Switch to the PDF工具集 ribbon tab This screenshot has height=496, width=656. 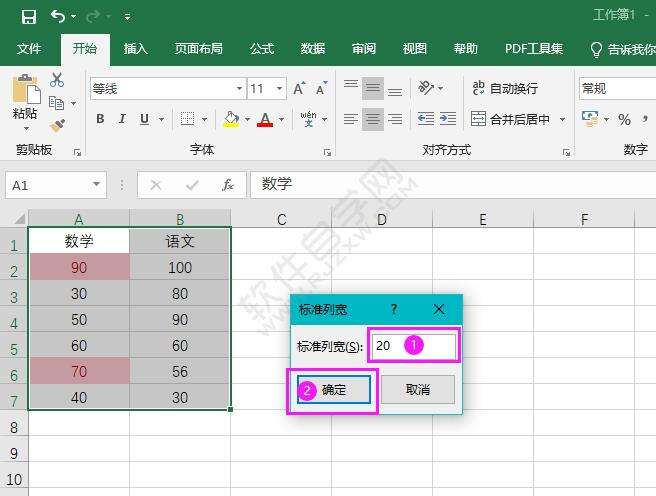point(534,49)
